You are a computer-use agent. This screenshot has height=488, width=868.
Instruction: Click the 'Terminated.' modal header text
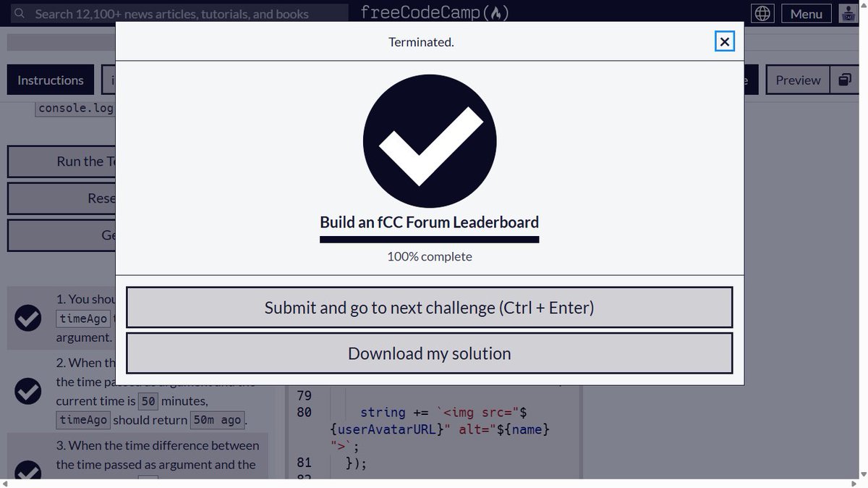tap(421, 42)
